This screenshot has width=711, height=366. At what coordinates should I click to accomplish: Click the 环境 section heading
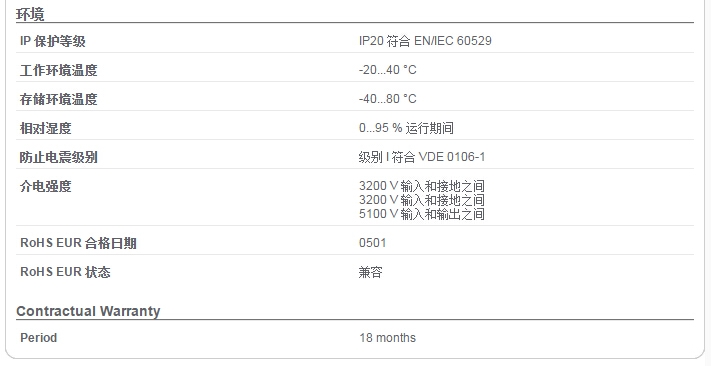[x=30, y=14]
